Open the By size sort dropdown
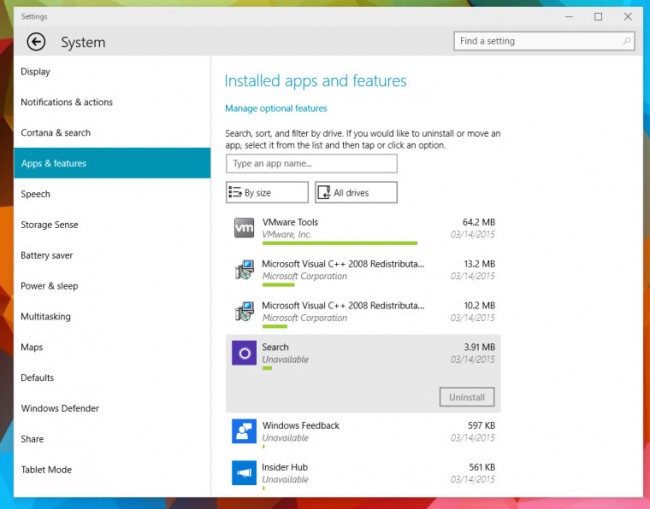650x509 pixels. coord(267,192)
